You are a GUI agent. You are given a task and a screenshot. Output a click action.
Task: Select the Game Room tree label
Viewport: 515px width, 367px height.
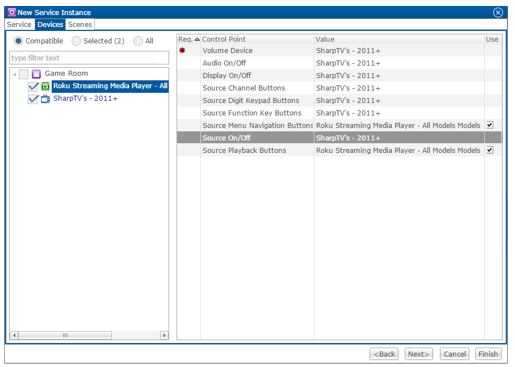coord(66,73)
